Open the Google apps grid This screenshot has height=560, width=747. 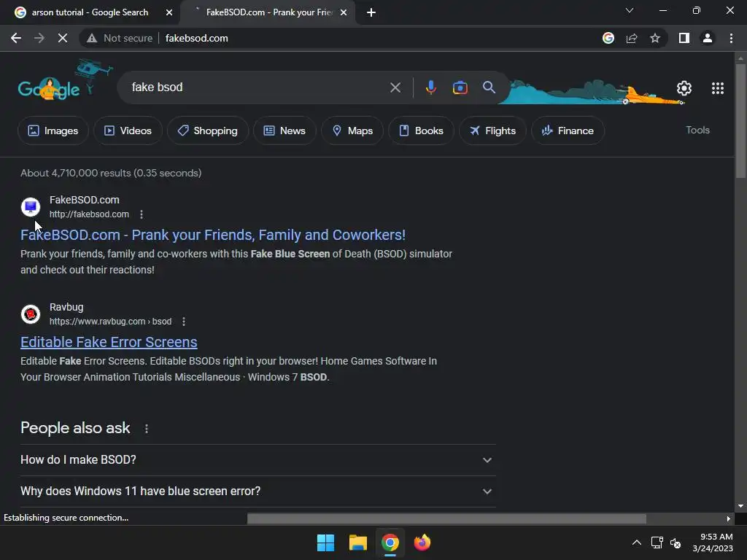(718, 88)
